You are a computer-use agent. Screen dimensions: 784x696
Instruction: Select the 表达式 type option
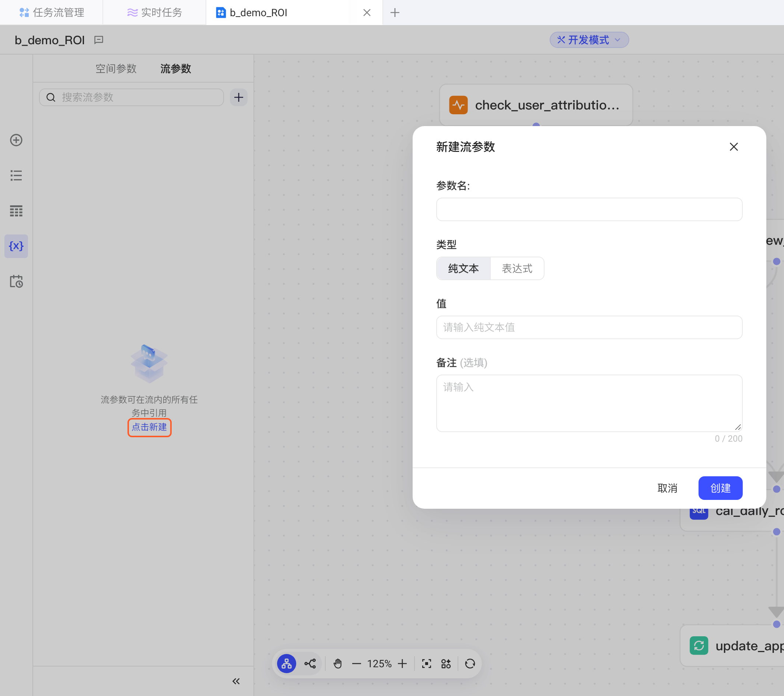coord(517,268)
